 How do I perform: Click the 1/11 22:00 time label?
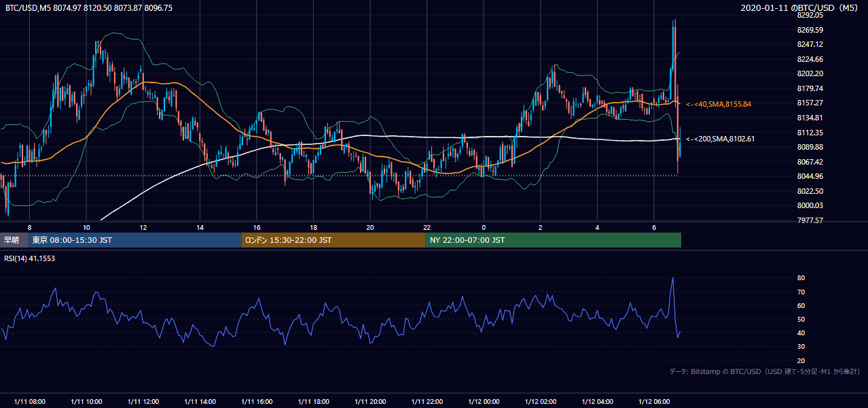[427, 401]
